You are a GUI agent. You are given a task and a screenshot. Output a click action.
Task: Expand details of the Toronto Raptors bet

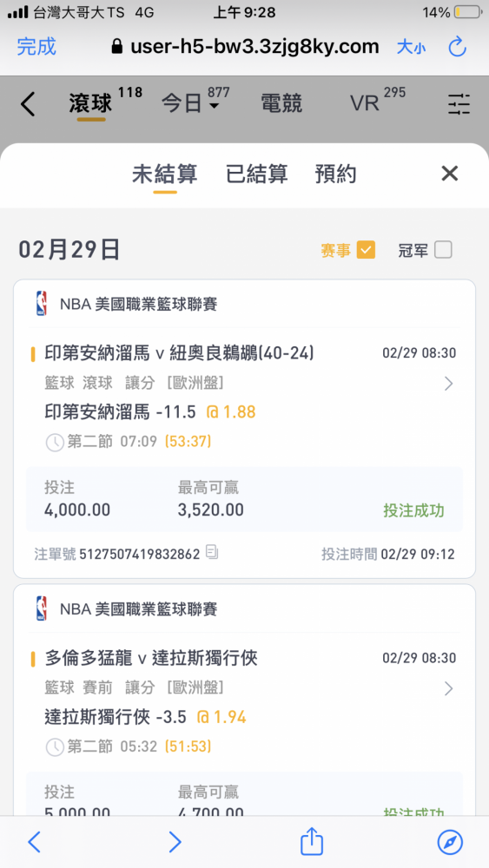tap(448, 688)
